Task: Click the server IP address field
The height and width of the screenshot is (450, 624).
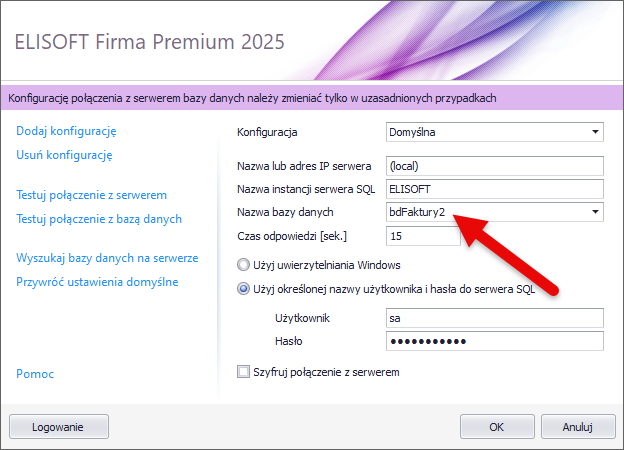Action: [x=495, y=165]
